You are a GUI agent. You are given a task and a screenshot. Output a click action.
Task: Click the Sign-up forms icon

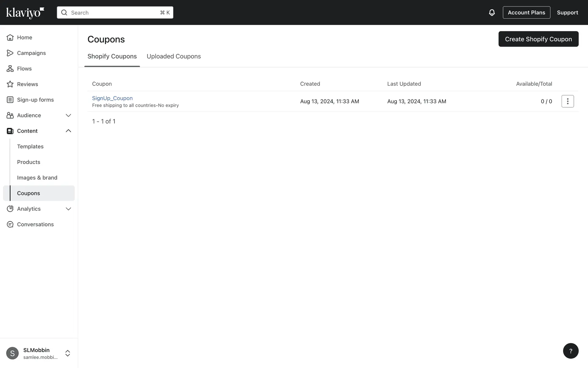(x=10, y=100)
